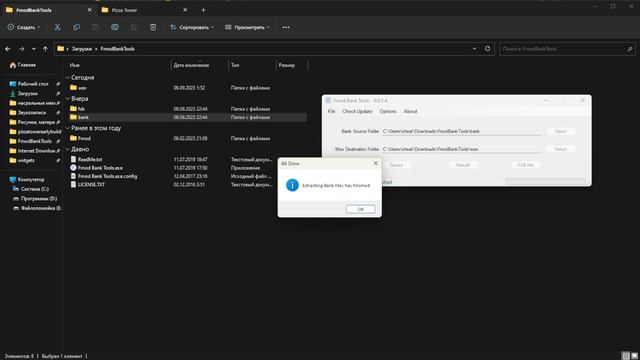The height and width of the screenshot is (360, 640).
Task: Click the Rebuild button
Action: pyautogui.click(x=462, y=165)
